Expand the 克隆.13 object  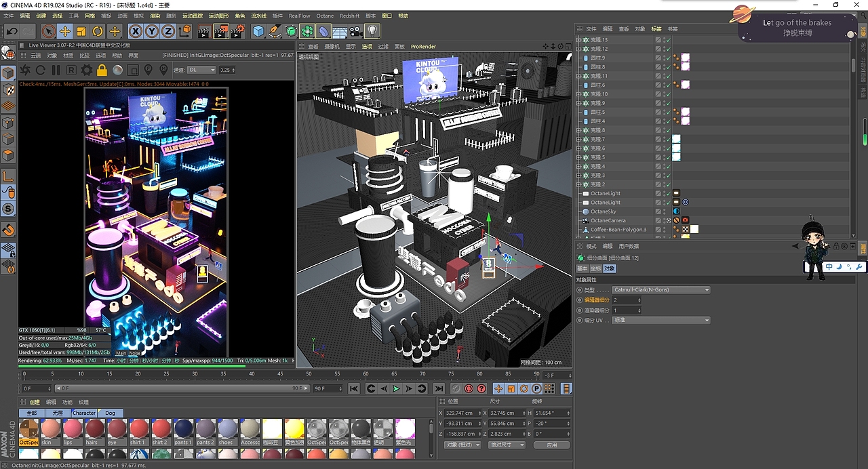578,40
